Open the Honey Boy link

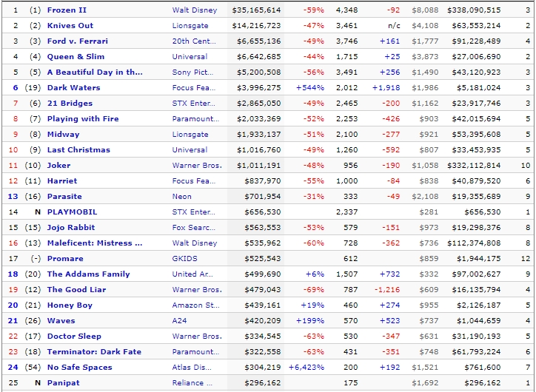[x=70, y=305]
